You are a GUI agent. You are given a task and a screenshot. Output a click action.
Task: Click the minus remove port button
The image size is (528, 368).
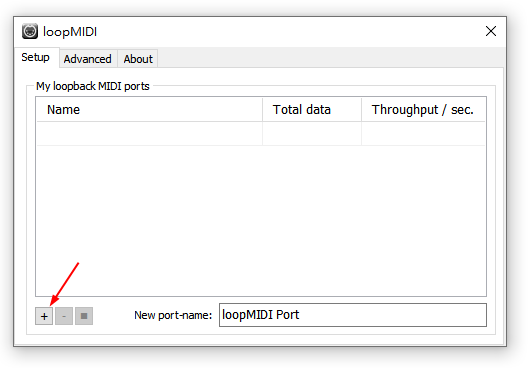coord(64,316)
